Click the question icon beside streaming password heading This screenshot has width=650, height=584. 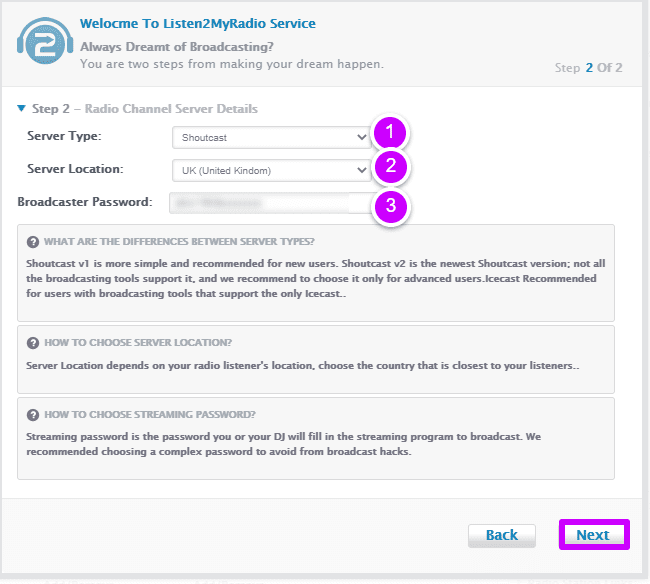tap(33, 415)
